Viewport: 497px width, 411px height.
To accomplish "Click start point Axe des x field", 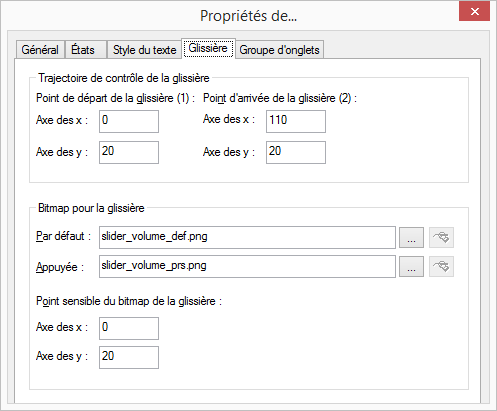I will tap(129, 121).
